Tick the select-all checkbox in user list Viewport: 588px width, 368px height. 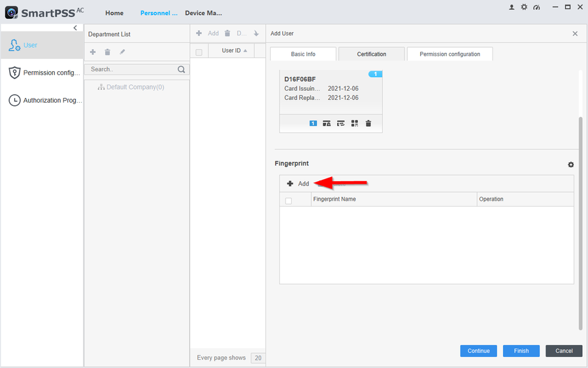[x=199, y=52]
